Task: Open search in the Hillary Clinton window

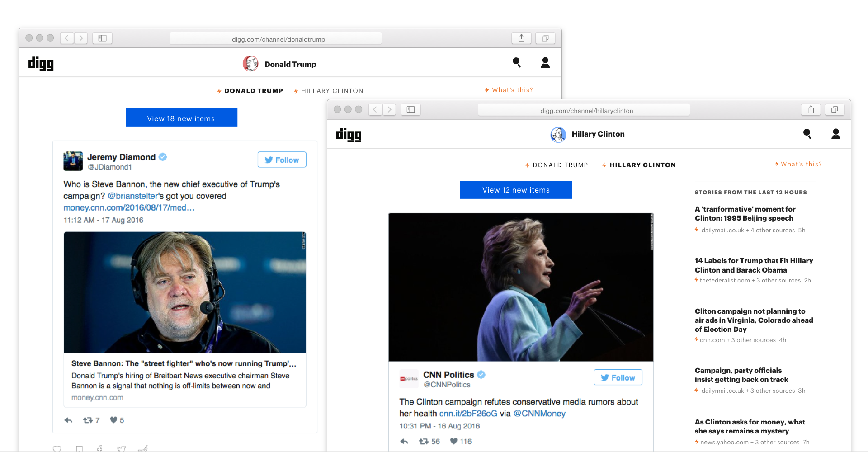Action: click(807, 134)
